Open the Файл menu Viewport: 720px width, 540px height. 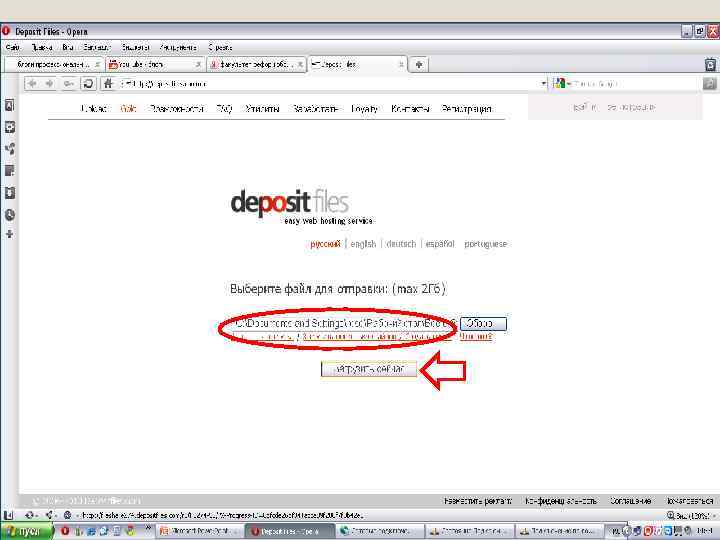pos(13,47)
